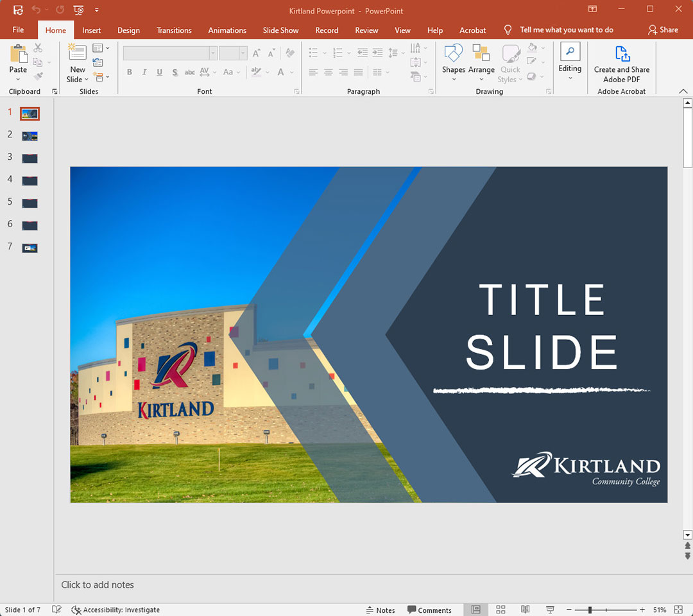Open the Shapes gallery
The width and height of the screenshot is (693, 616).
pos(454,62)
